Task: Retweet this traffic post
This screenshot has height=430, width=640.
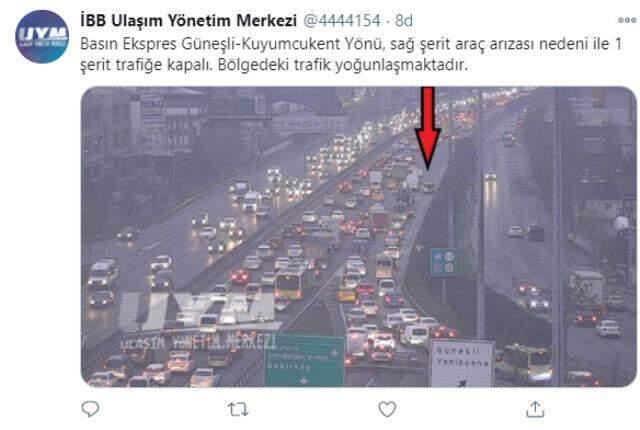Action: [x=238, y=409]
